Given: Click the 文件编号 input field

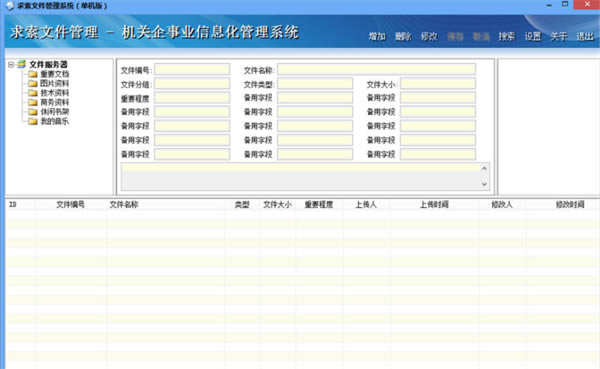Looking at the screenshot, I should (192, 69).
